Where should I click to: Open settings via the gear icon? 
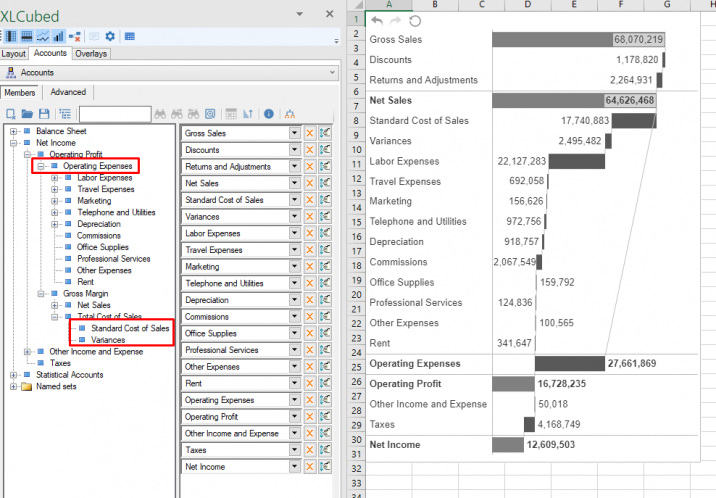[x=110, y=37]
